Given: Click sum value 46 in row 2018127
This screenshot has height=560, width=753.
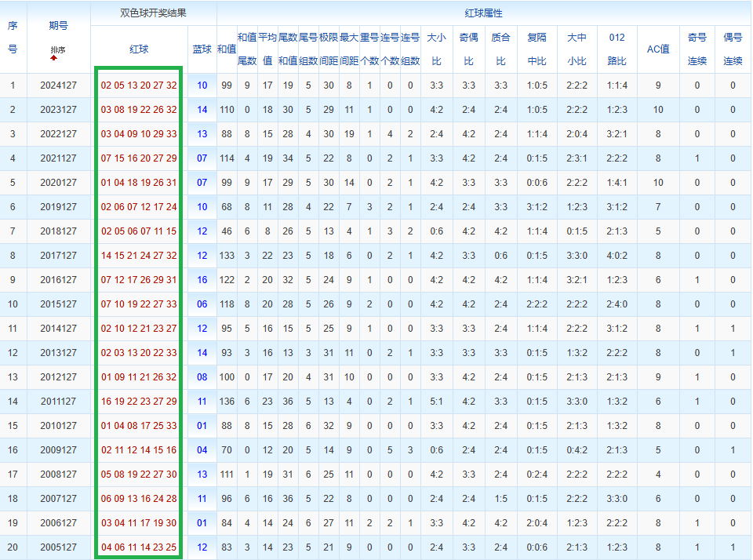Looking at the screenshot, I should [227, 231].
